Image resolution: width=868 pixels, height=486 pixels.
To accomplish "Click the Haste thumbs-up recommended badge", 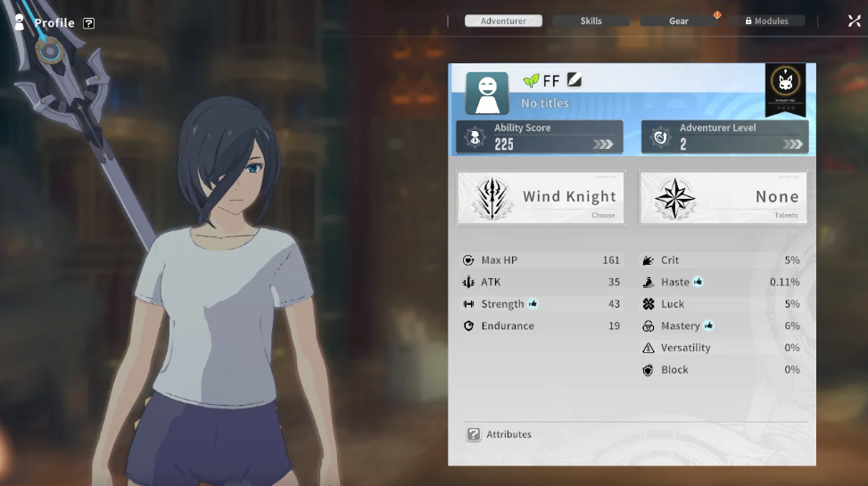I will click(698, 282).
